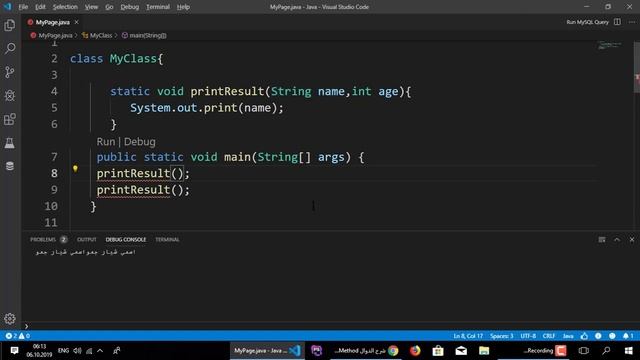Close the bottom panel
The image size is (640, 360).
631,240
